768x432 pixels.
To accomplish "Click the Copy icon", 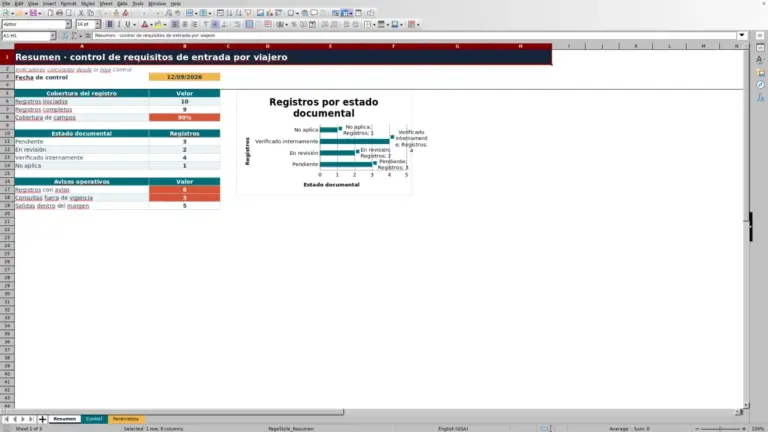I will (x=91, y=13).
